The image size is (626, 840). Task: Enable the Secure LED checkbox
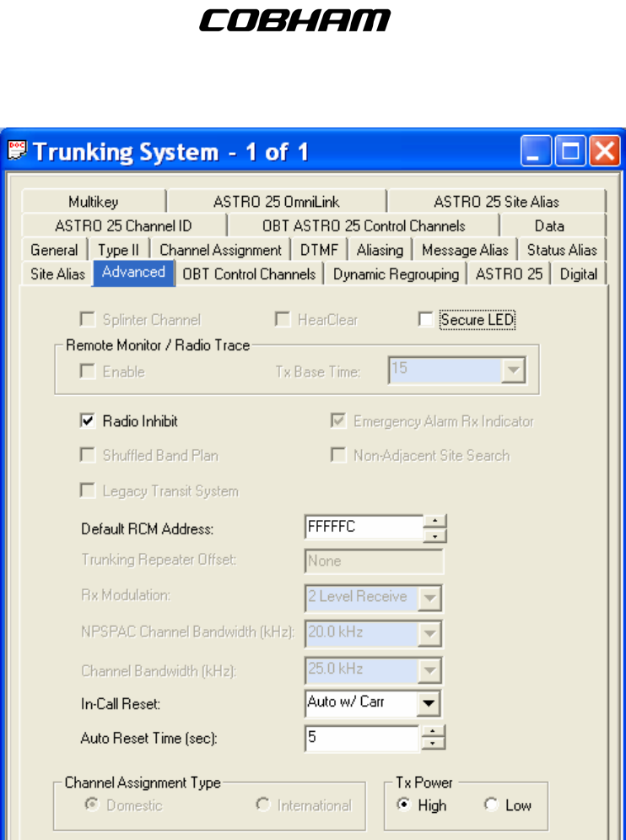coord(426,319)
